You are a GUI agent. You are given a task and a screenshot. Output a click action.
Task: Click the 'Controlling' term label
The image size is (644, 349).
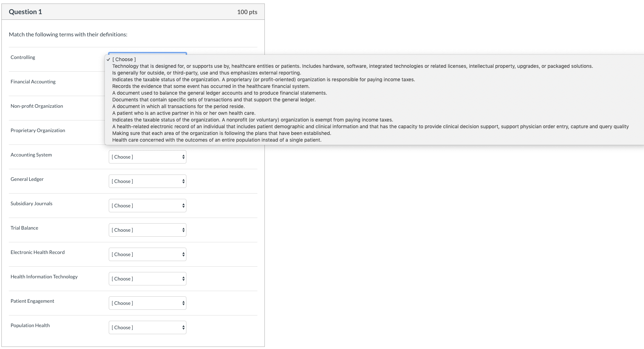pyautogui.click(x=23, y=57)
